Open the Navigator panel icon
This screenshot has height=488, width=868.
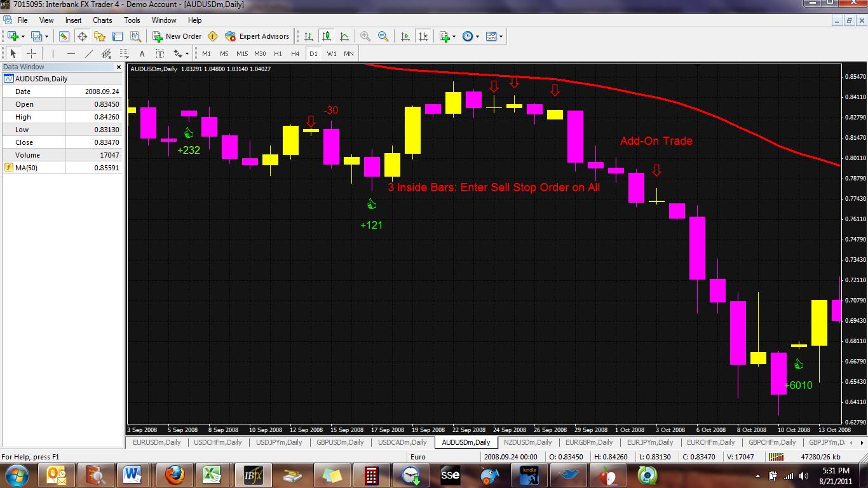pyautogui.click(x=100, y=36)
